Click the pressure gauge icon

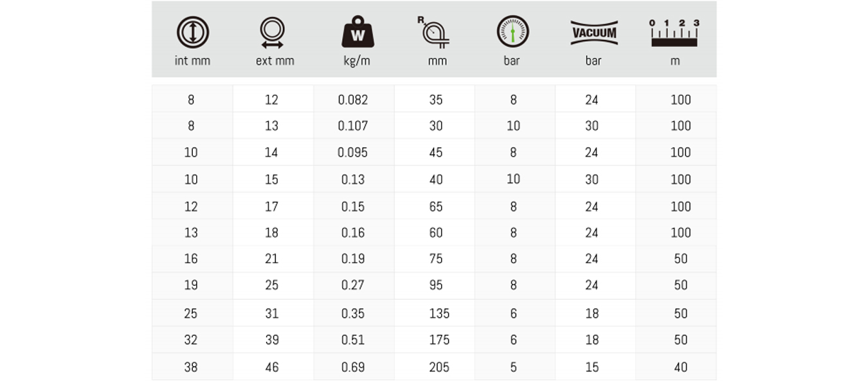pos(513,32)
